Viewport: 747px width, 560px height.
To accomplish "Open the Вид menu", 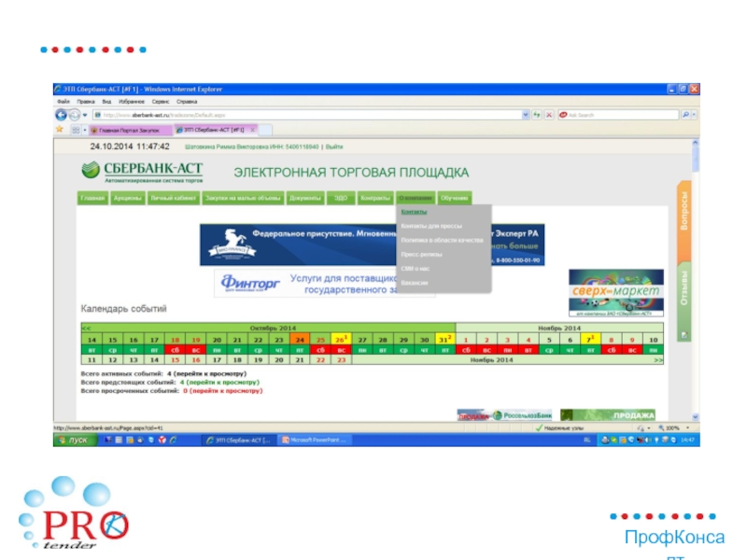I will tap(106, 102).
